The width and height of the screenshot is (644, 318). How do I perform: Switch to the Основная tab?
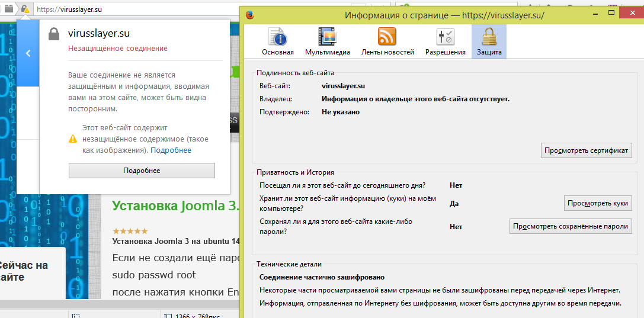(x=278, y=41)
